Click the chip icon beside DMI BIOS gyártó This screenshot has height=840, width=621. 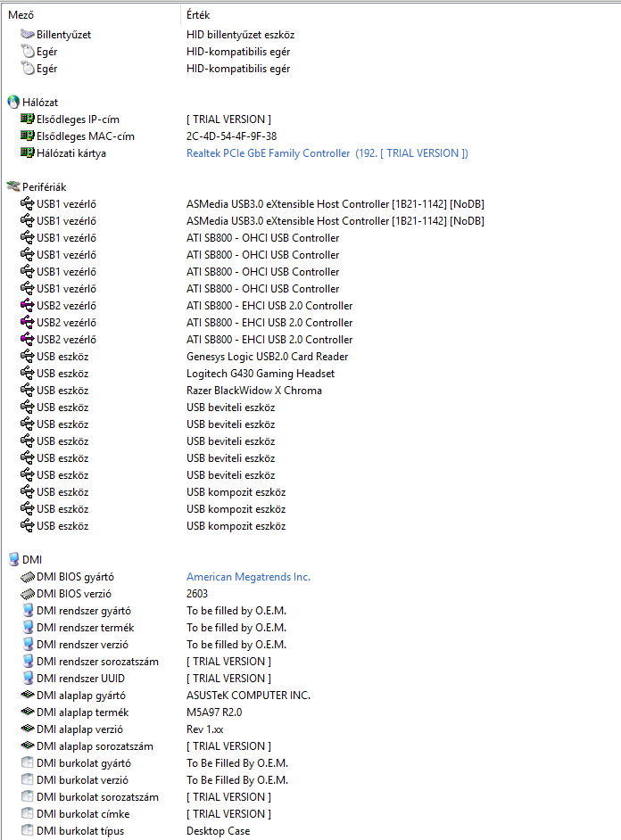28,577
